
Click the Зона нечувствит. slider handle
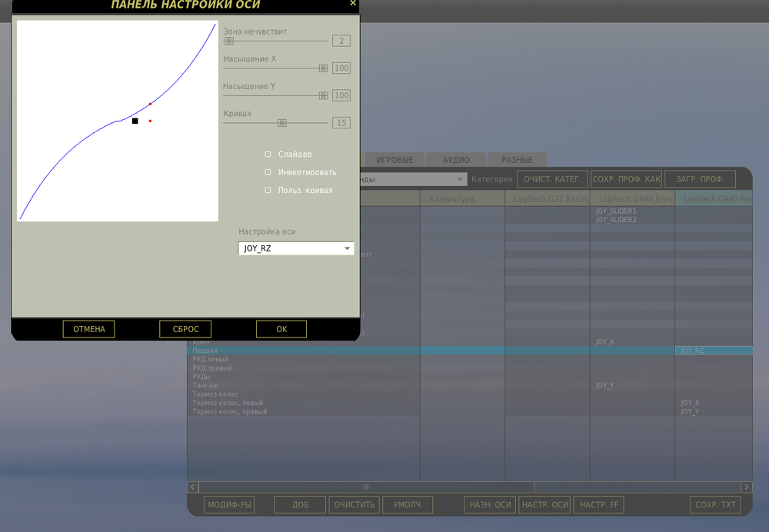click(x=229, y=41)
